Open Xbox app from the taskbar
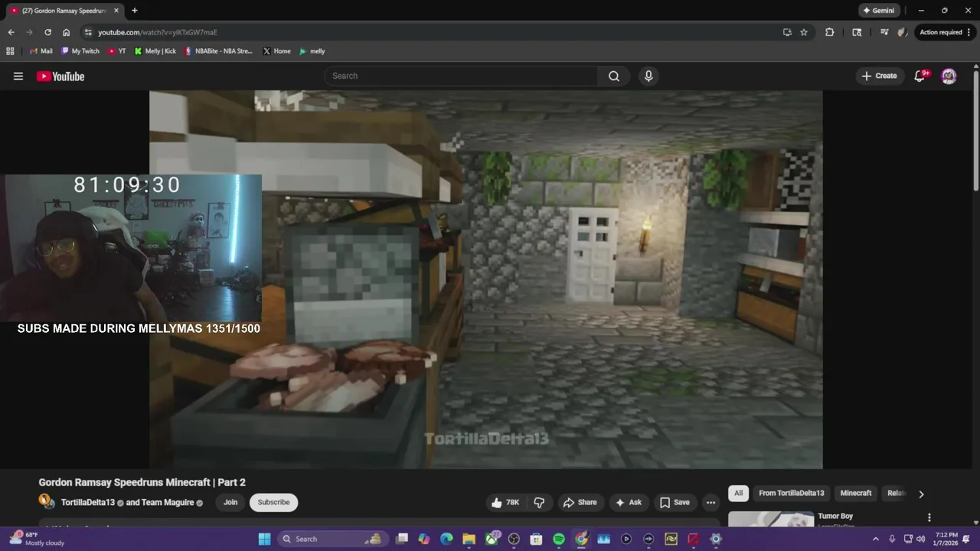Image resolution: width=980 pixels, height=551 pixels. 492,539
